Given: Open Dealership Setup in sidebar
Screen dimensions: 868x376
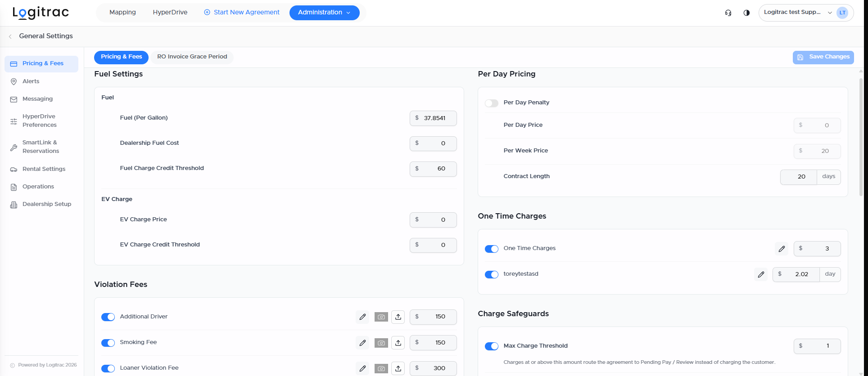Looking at the screenshot, I should pyautogui.click(x=41, y=204).
